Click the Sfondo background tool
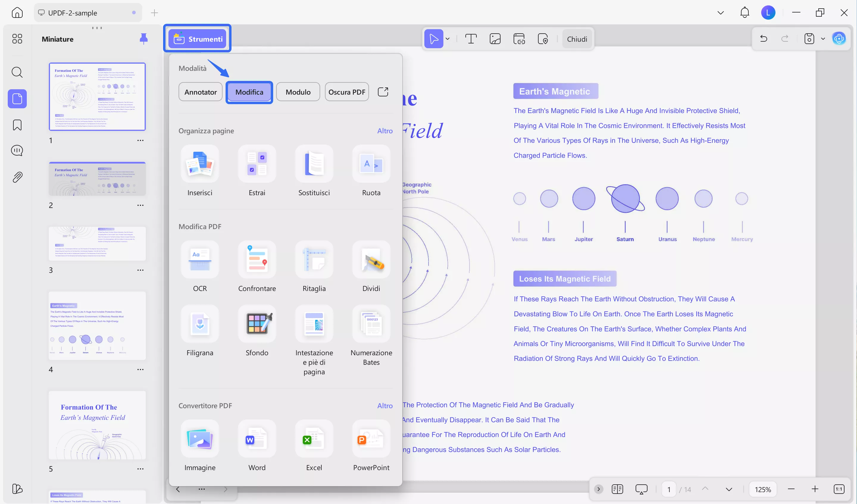 point(257,324)
